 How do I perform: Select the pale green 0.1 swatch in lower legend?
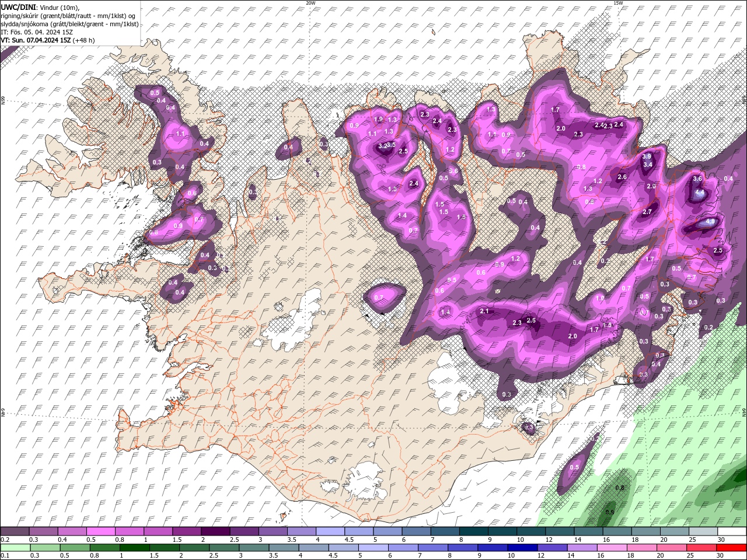[15, 548]
